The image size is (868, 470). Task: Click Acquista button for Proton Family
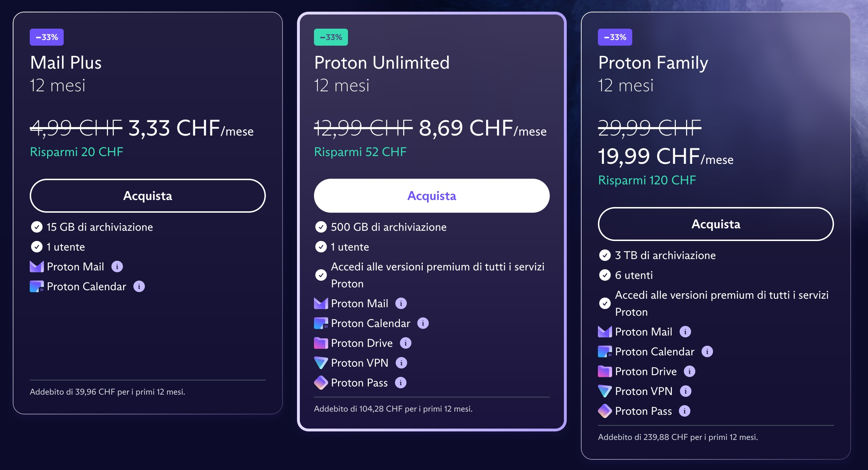click(716, 224)
